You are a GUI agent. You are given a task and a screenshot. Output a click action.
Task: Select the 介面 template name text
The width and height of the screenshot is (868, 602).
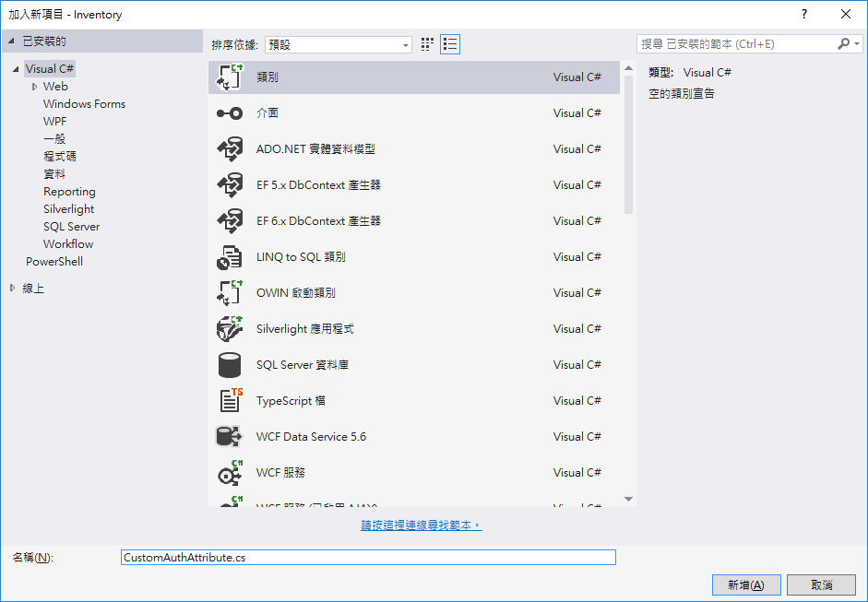pyautogui.click(x=268, y=112)
